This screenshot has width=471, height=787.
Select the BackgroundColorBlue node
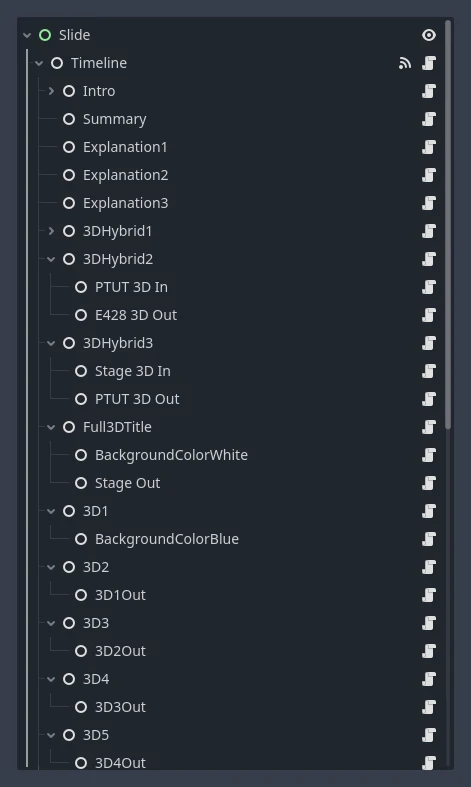[x=167, y=539]
